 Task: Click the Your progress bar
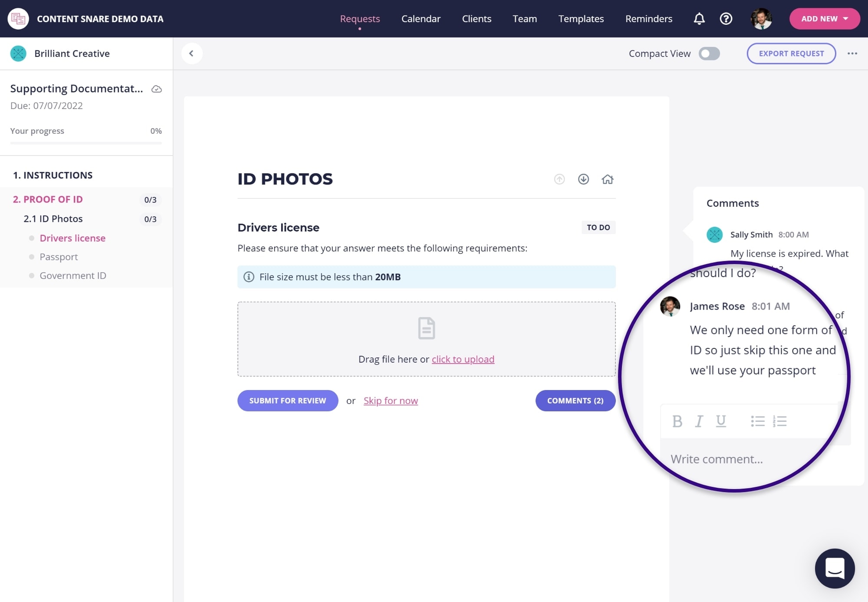coord(86,142)
